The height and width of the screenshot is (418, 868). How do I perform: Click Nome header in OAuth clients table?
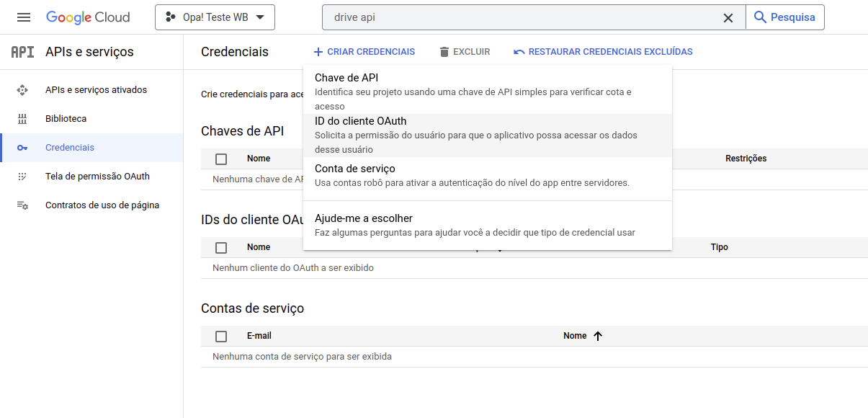click(259, 247)
